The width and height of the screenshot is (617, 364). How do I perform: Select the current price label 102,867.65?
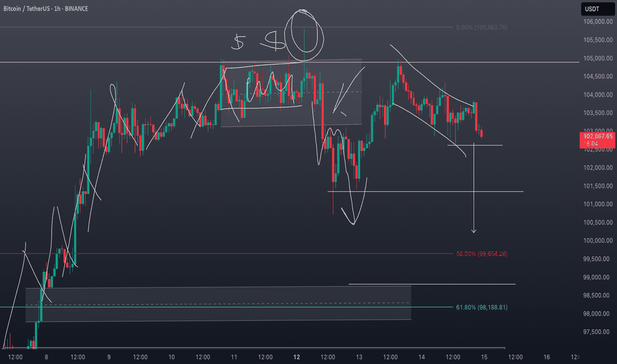pyautogui.click(x=597, y=140)
